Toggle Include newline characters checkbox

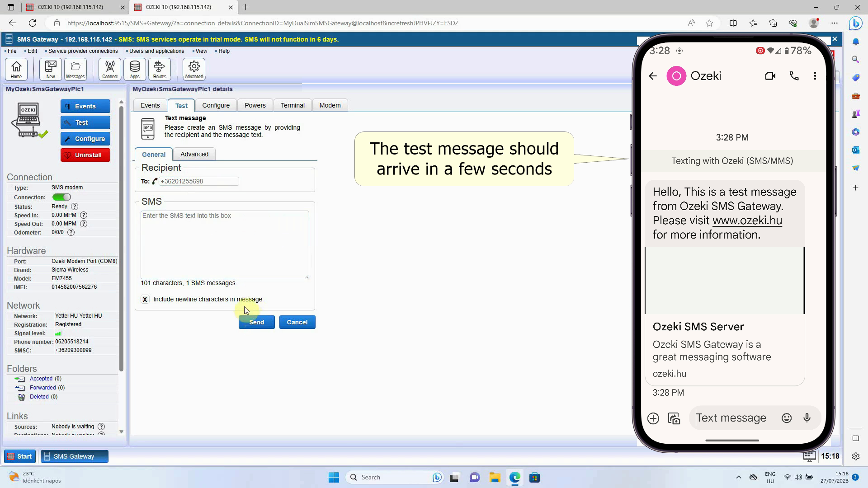point(145,299)
